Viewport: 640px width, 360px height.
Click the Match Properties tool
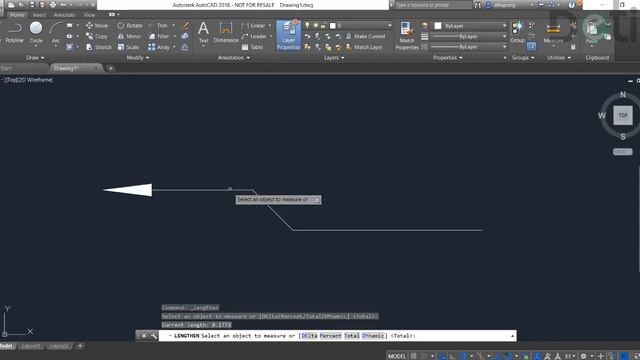click(x=407, y=36)
